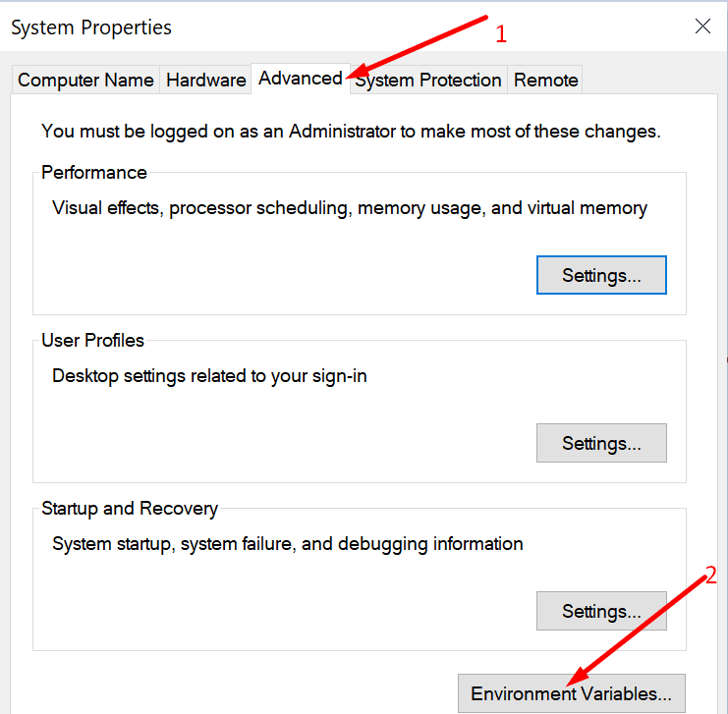This screenshot has height=714, width=728.
Task: Open Performance Settings button
Action: coord(601,275)
